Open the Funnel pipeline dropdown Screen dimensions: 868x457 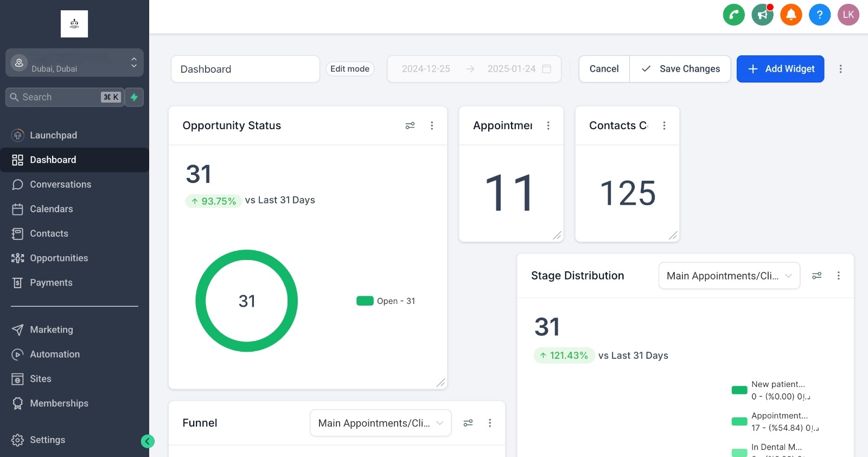pos(380,423)
